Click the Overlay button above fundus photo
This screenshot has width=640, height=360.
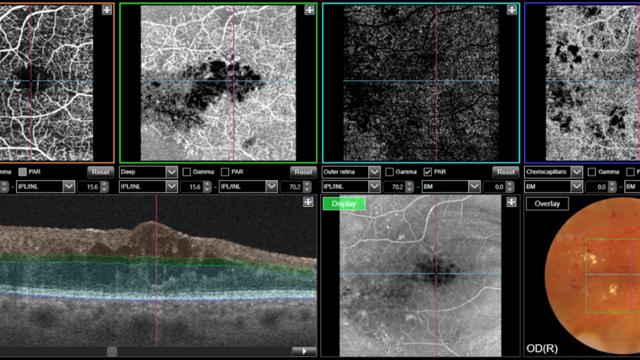click(547, 204)
